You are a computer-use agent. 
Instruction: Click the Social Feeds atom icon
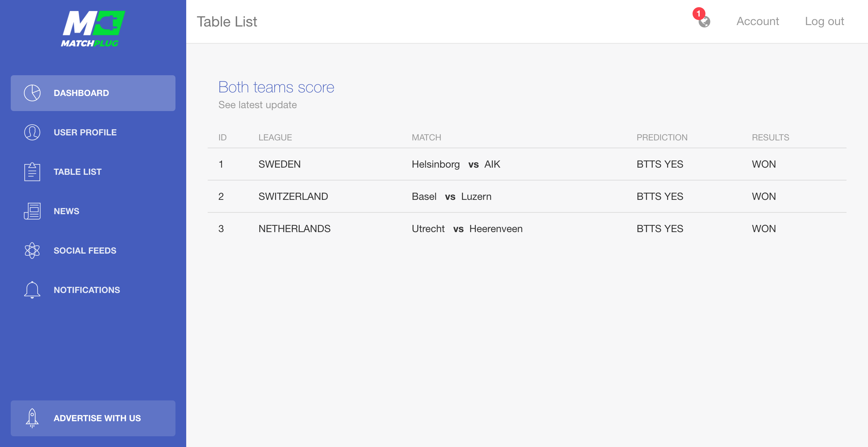(32, 251)
